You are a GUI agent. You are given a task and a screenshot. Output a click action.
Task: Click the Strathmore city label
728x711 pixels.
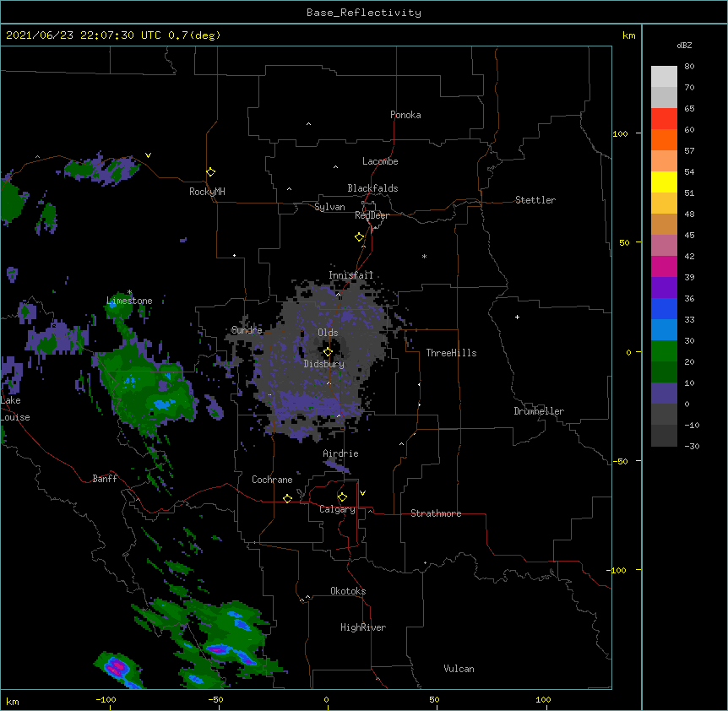pos(436,513)
